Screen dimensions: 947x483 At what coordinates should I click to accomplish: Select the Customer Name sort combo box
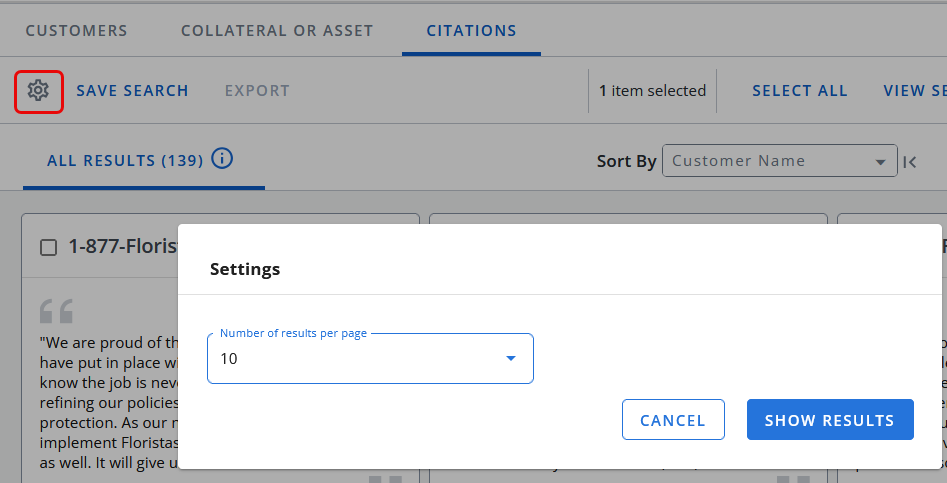point(779,161)
